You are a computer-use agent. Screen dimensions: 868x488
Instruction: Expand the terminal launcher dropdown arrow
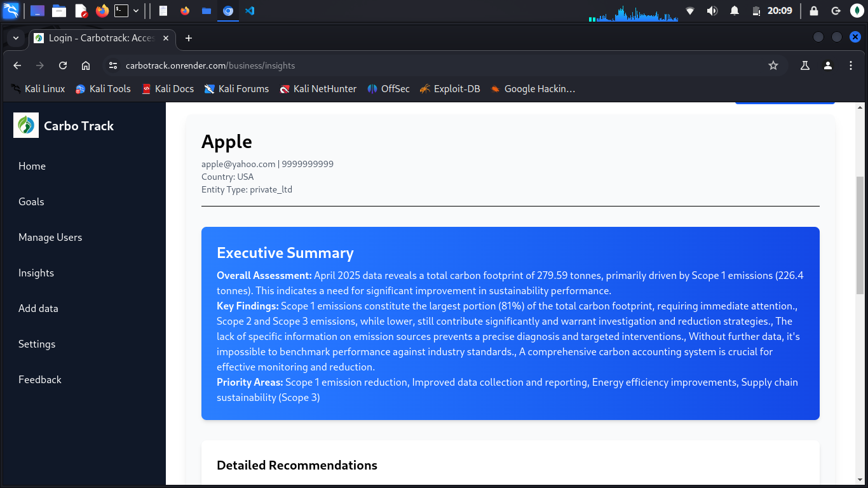[135, 11]
